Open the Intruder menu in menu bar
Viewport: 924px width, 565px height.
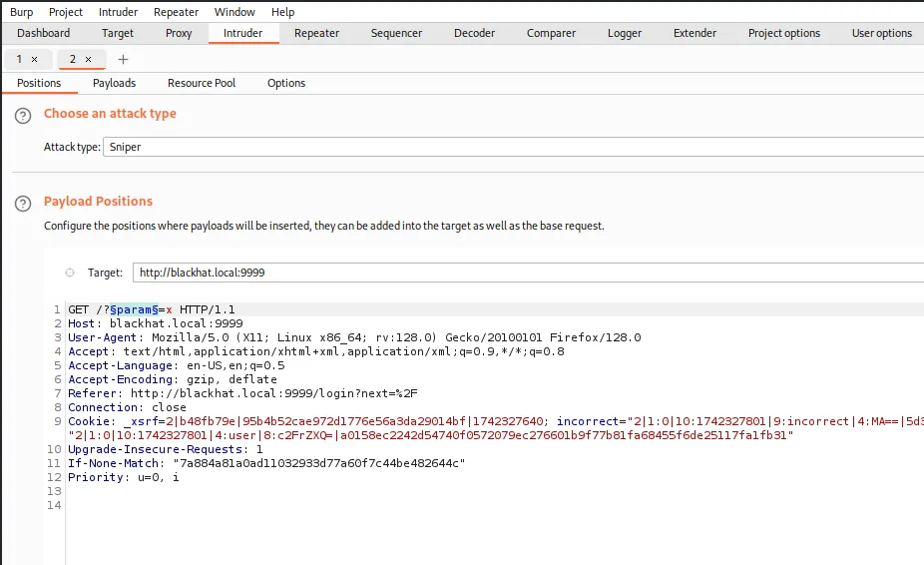point(118,12)
